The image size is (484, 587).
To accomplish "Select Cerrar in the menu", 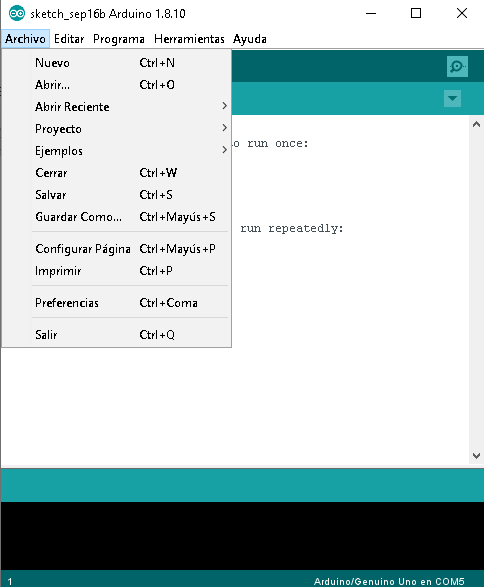I will click(x=116, y=173).
